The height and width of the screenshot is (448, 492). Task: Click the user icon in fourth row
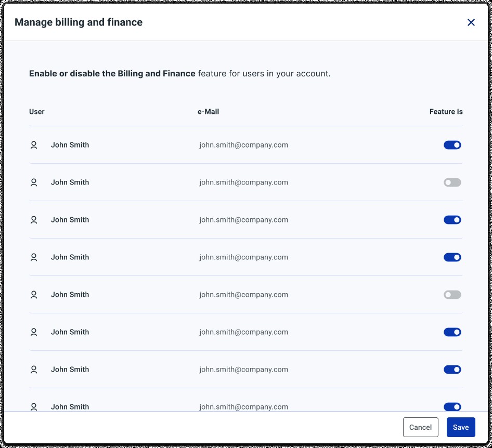34,257
